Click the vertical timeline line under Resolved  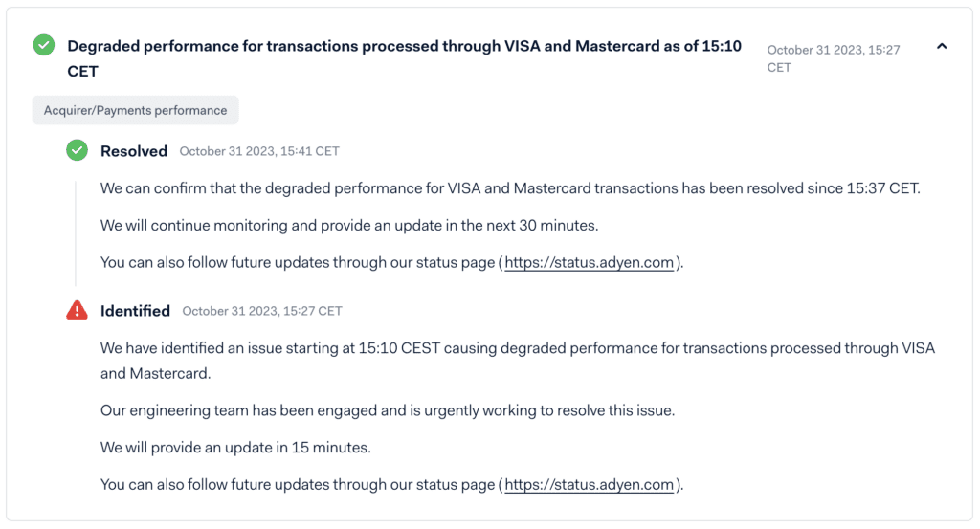pyautogui.click(x=76, y=233)
